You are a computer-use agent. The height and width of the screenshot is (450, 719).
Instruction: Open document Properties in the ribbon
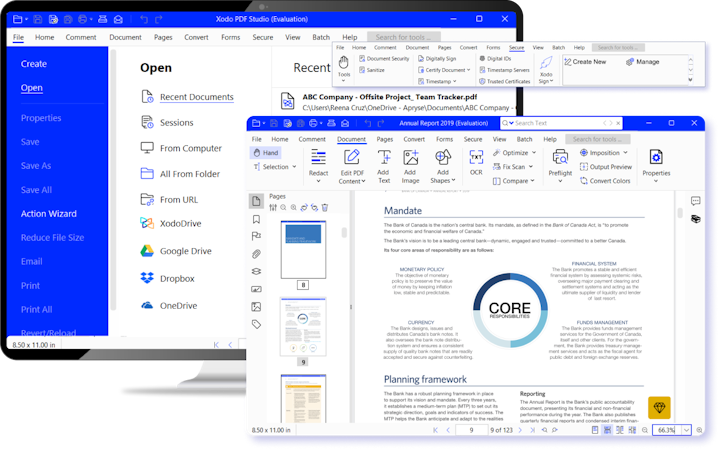click(x=656, y=166)
